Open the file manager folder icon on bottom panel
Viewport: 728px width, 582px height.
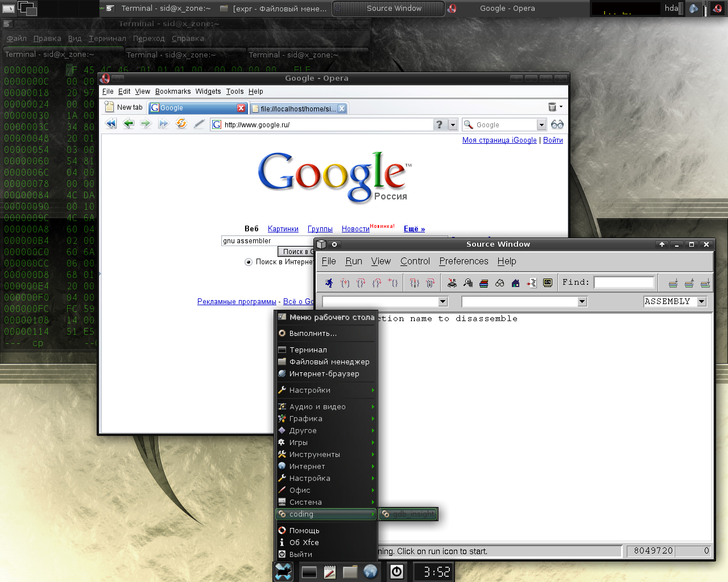coord(350,572)
